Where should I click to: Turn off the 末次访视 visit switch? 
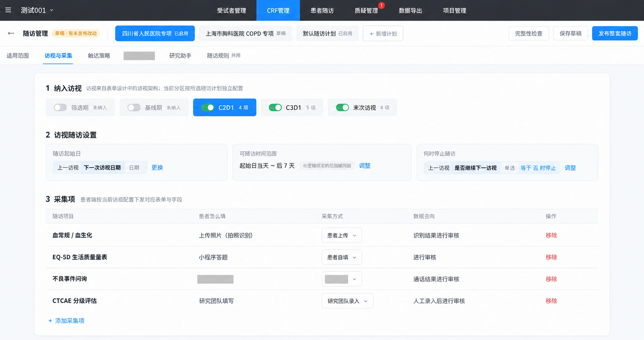pos(342,107)
